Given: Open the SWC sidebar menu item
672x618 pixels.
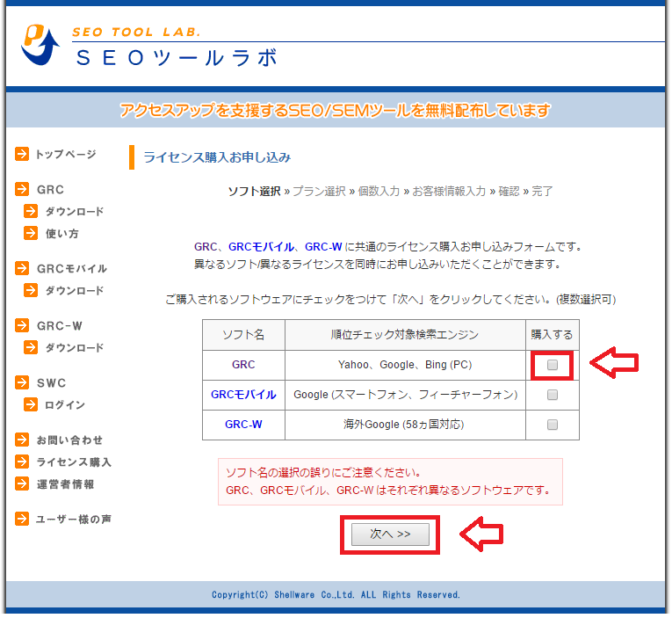Looking at the screenshot, I should tap(51, 383).
